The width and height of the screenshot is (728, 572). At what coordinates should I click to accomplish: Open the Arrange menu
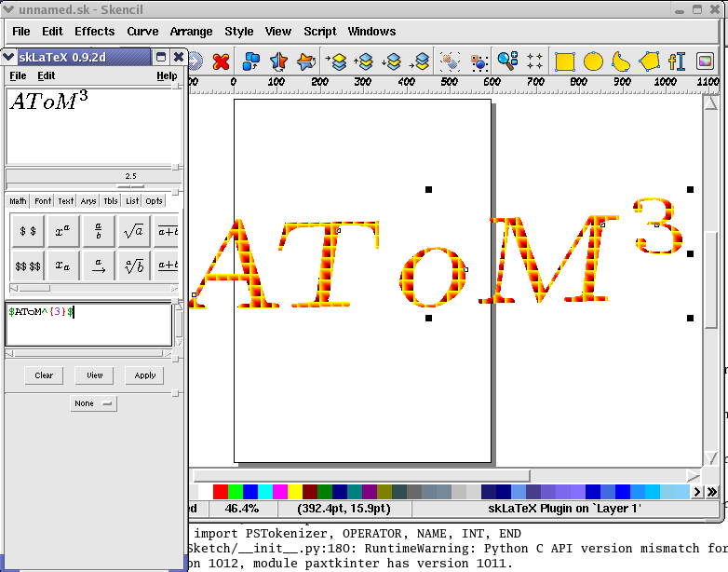pyautogui.click(x=191, y=31)
